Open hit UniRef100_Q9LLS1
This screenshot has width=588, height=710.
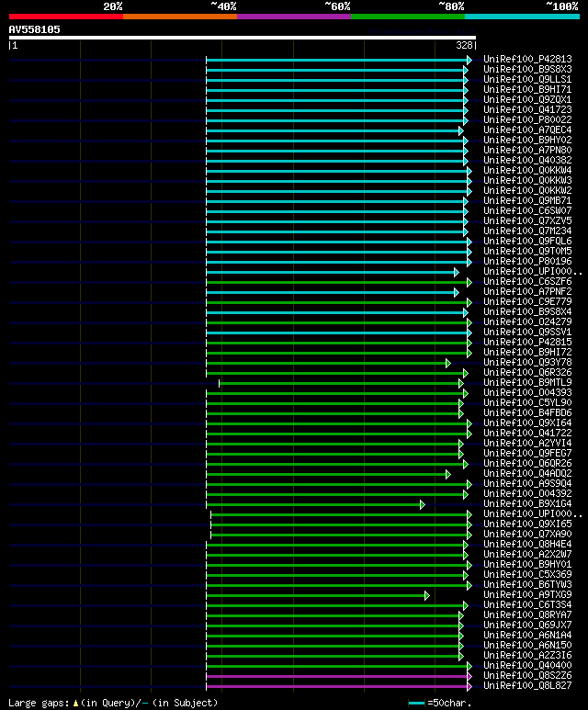click(x=527, y=80)
